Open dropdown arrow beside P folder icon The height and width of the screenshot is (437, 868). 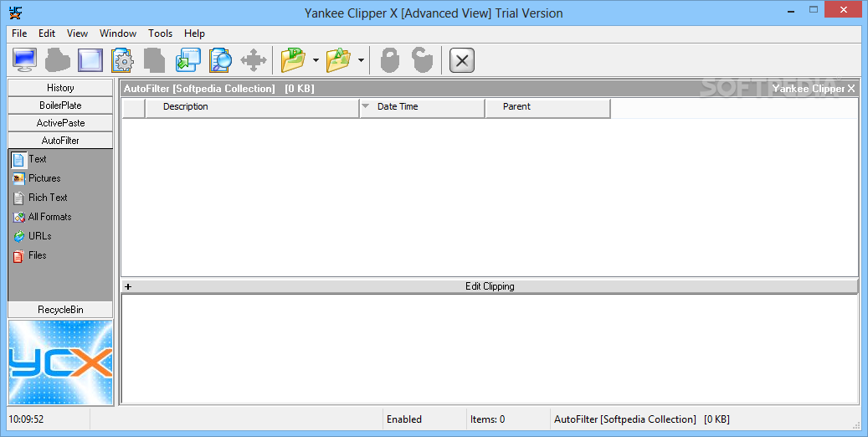point(316,59)
